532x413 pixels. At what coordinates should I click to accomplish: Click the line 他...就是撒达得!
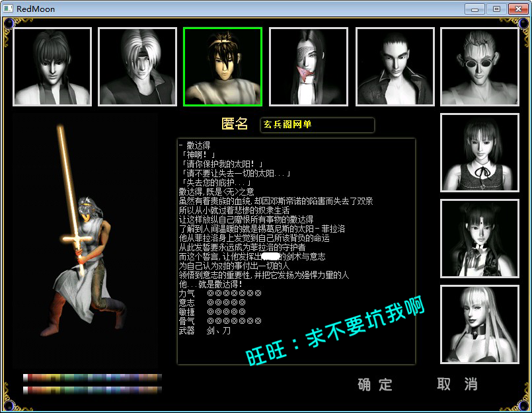click(211, 283)
